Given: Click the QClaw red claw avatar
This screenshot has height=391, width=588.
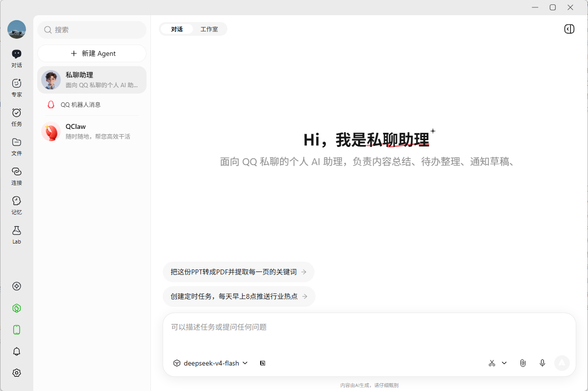Looking at the screenshot, I should (x=51, y=131).
